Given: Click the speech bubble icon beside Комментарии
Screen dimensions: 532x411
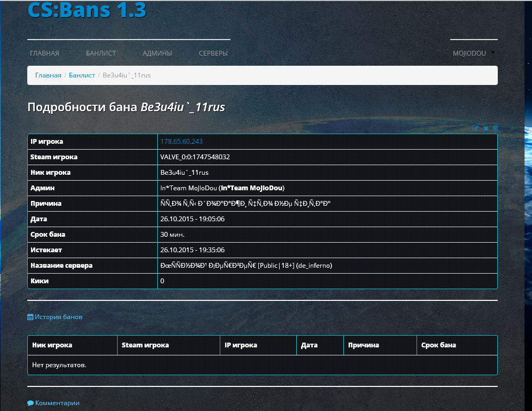Looking at the screenshot, I should (x=30, y=403).
